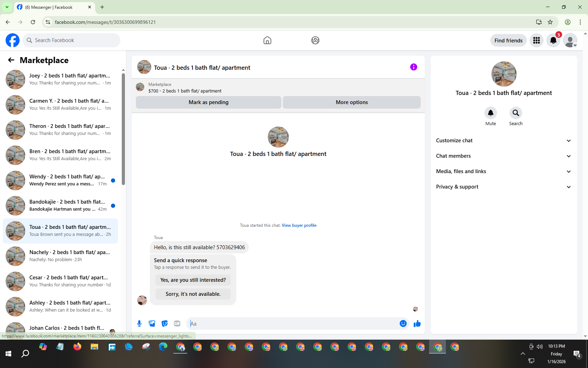This screenshot has width=588, height=368.
Task: Open Ashley's apartment conversation
Action: (x=60, y=307)
